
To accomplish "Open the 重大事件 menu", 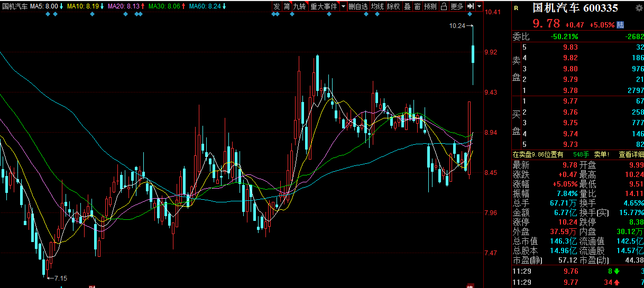I will click(324, 6).
